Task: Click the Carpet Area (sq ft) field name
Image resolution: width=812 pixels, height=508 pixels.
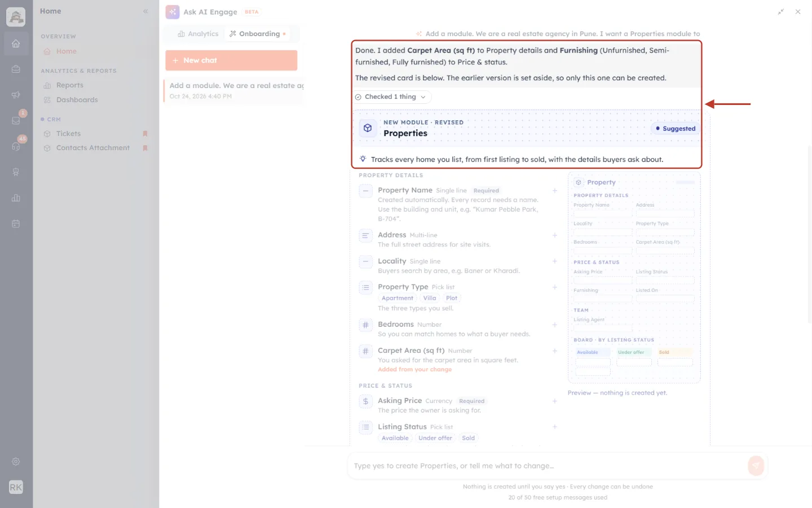Action: pos(411,351)
